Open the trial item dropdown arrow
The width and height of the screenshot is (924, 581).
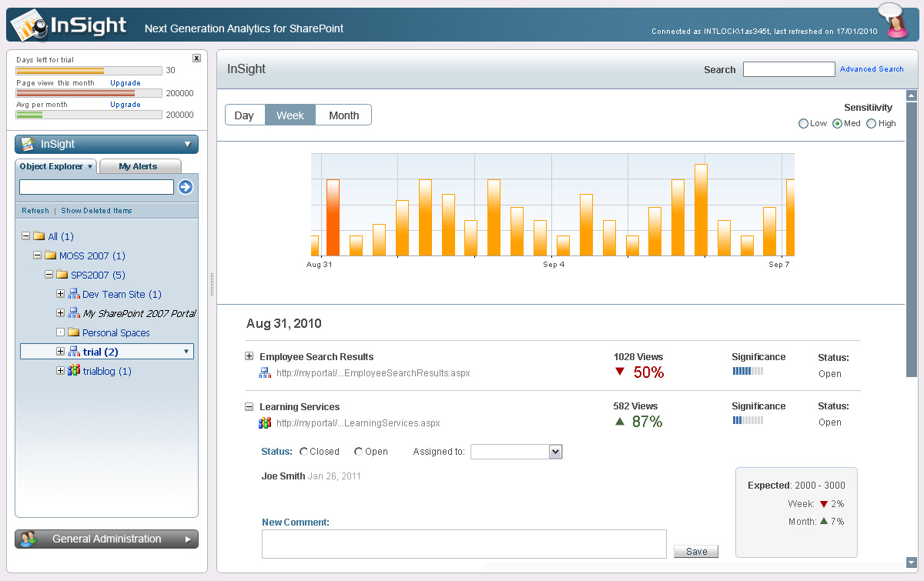tap(186, 352)
